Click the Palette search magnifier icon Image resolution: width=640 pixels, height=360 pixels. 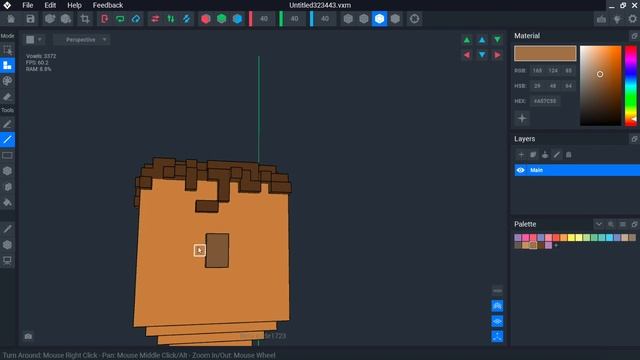tap(611, 224)
